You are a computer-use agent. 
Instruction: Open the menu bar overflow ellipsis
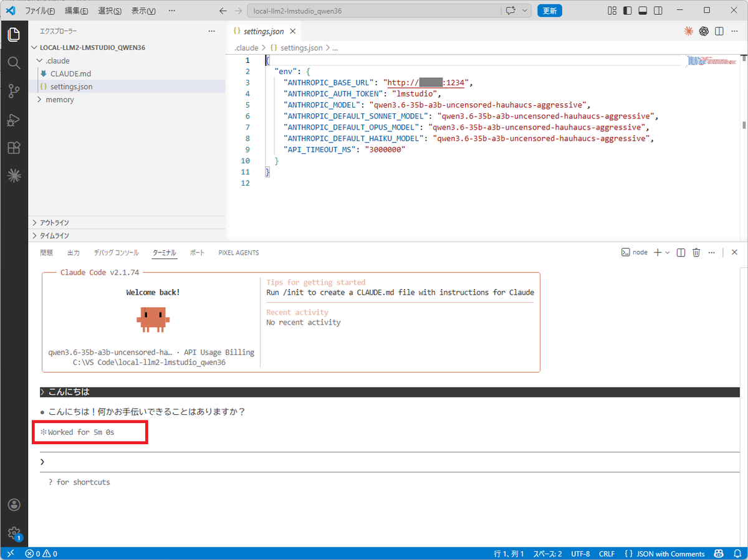pyautogui.click(x=172, y=11)
